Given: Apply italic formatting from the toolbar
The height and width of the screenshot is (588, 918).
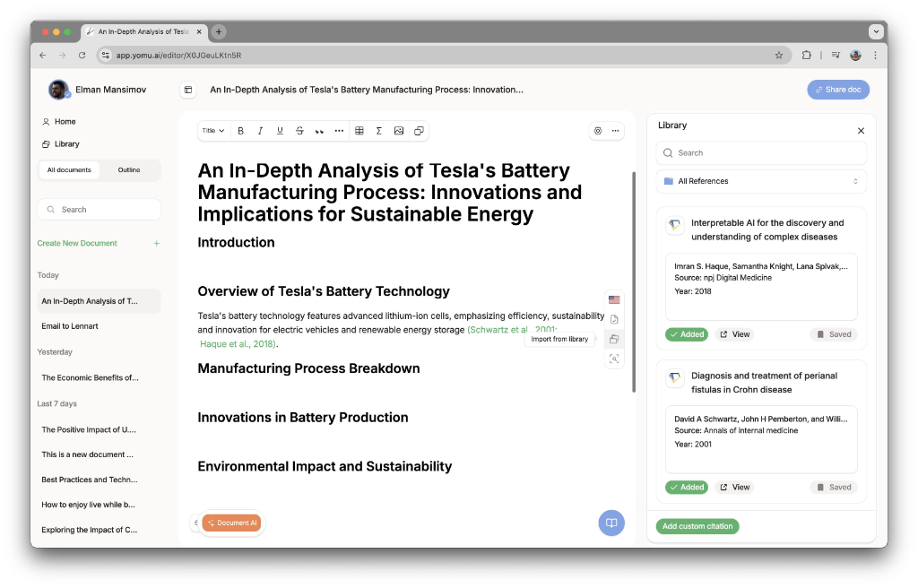Looking at the screenshot, I should (x=260, y=131).
